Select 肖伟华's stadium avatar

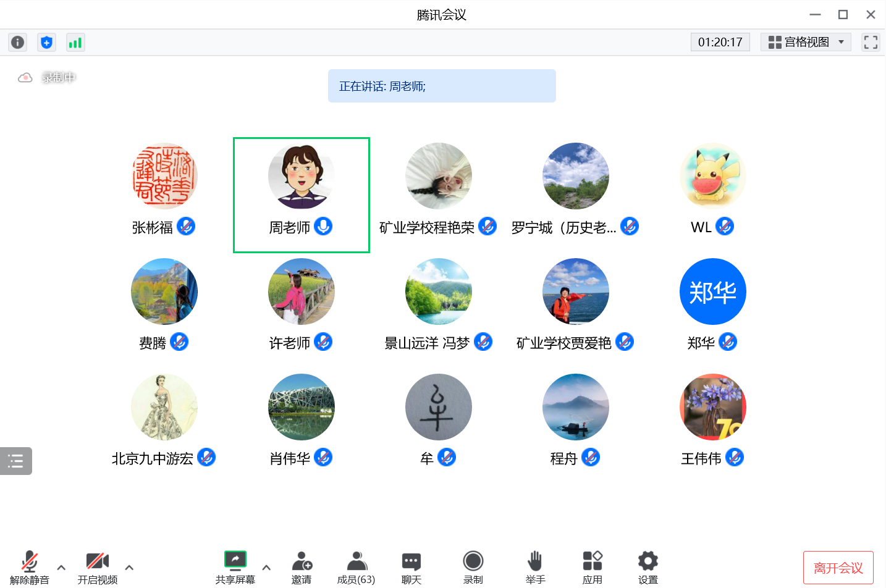coord(302,407)
